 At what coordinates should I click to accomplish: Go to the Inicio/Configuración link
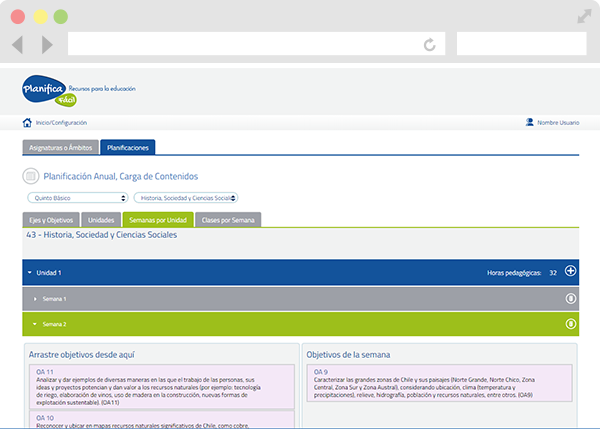[x=61, y=123]
